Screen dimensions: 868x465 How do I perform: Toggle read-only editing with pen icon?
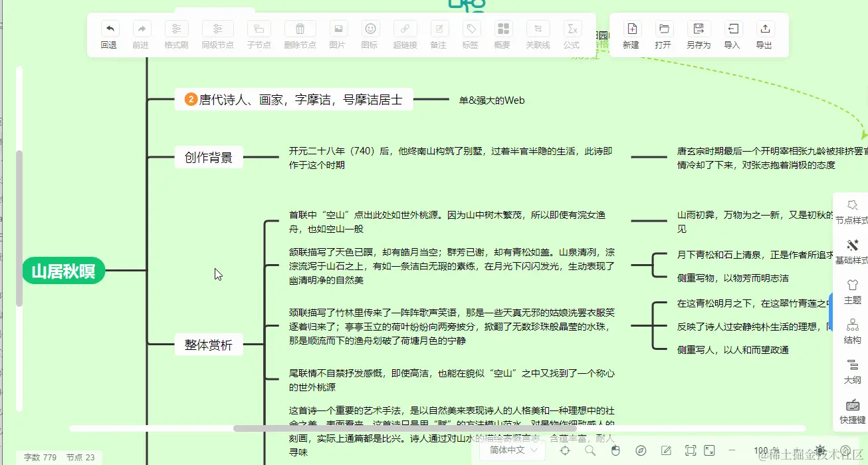665,450
